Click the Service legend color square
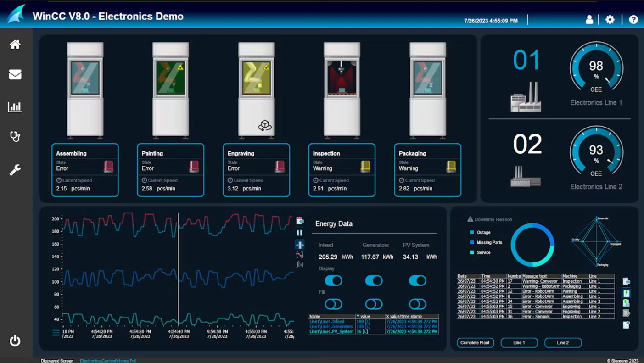The width and height of the screenshot is (644, 363). pyautogui.click(x=472, y=252)
